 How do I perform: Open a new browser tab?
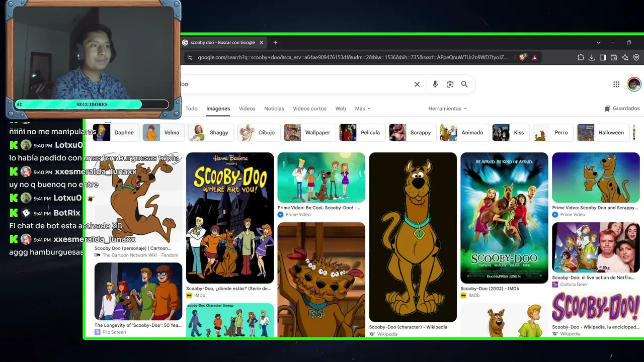[275, 43]
